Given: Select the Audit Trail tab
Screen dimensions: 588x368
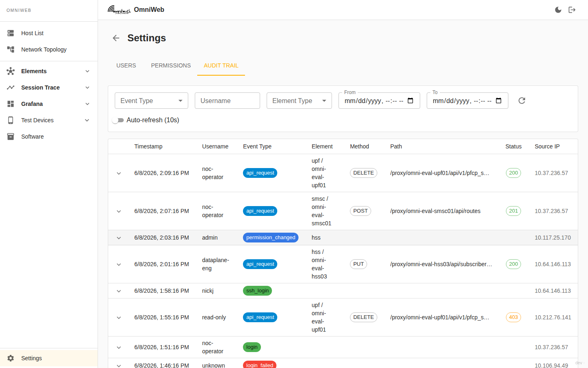Looking at the screenshot, I should (221, 65).
